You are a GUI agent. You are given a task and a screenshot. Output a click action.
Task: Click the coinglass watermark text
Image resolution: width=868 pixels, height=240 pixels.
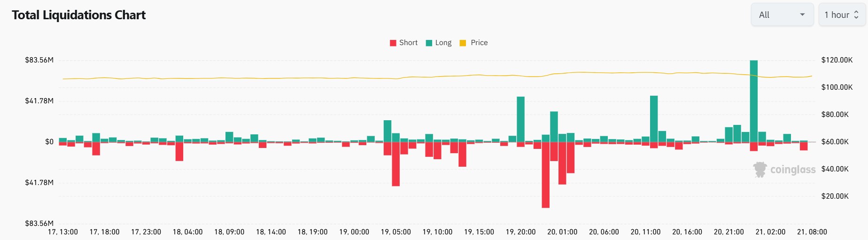pos(793,170)
